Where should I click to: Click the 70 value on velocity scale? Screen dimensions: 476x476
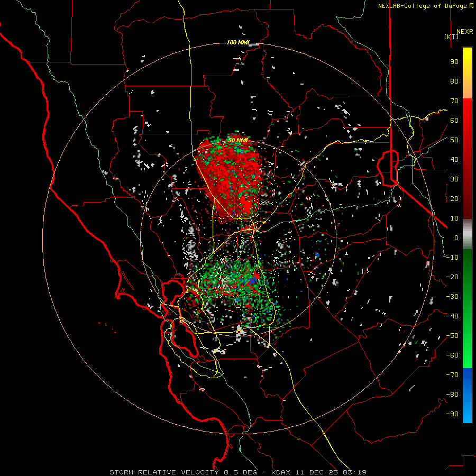click(454, 101)
